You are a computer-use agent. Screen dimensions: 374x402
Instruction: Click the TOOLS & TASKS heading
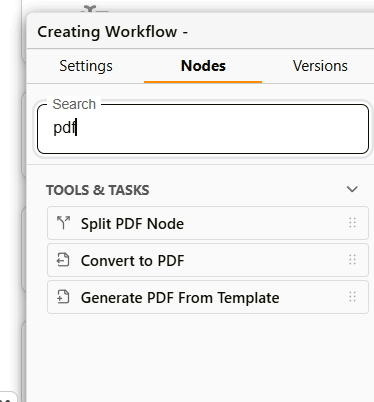98,190
